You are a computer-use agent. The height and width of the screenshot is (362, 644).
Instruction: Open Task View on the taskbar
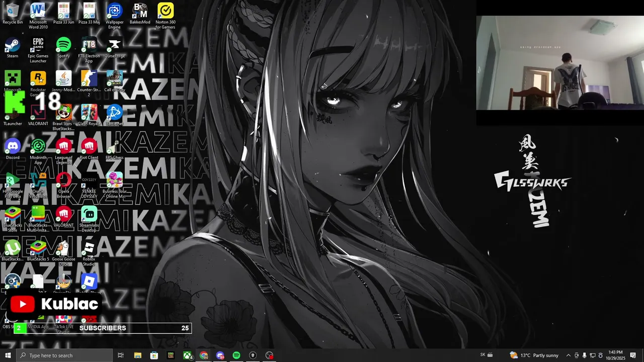click(x=121, y=355)
